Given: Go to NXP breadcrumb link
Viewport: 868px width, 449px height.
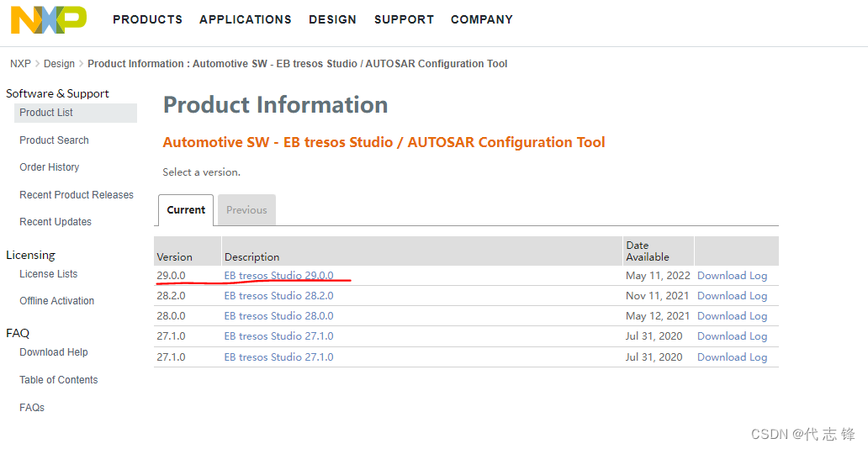Looking at the screenshot, I should pyautogui.click(x=20, y=64).
